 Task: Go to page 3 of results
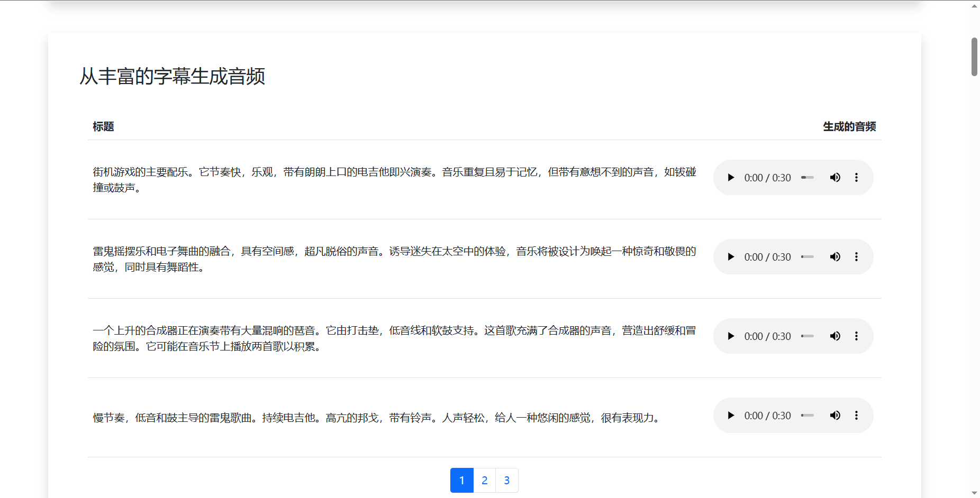point(506,480)
